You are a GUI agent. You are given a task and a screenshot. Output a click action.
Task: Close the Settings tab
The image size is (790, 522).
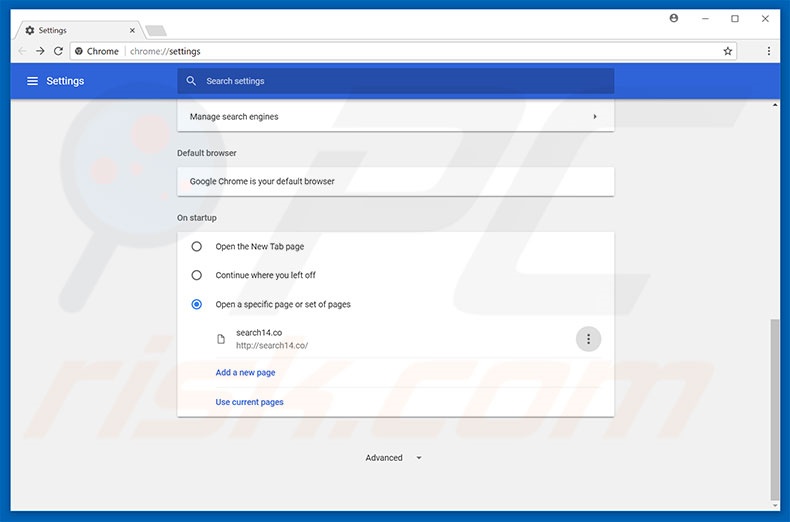click(x=132, y=30)
